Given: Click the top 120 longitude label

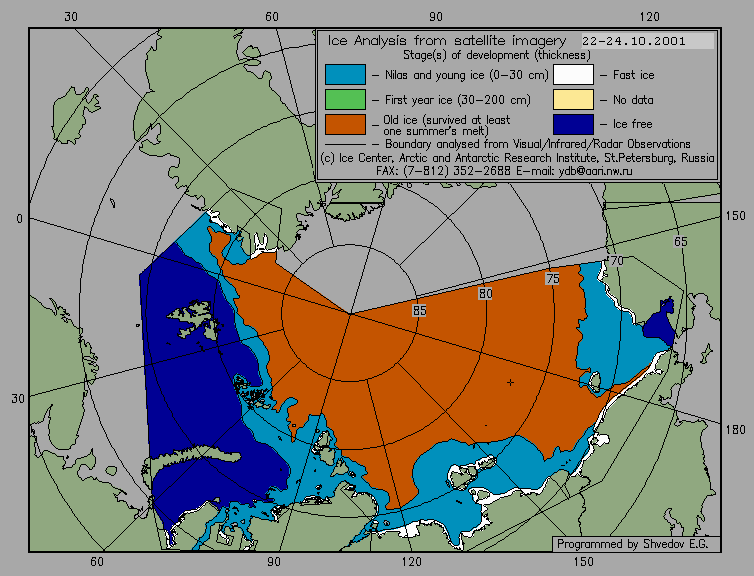Looking at the screenshot, I should tap(650, 17).
